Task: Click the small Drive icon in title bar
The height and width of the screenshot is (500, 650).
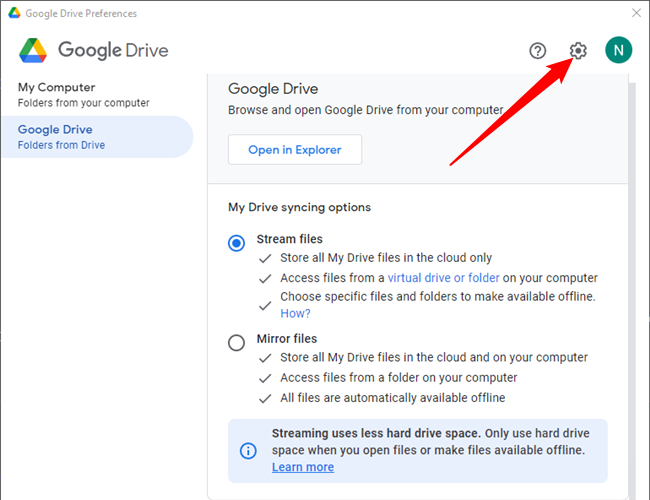Action: (x=13, y=14)
